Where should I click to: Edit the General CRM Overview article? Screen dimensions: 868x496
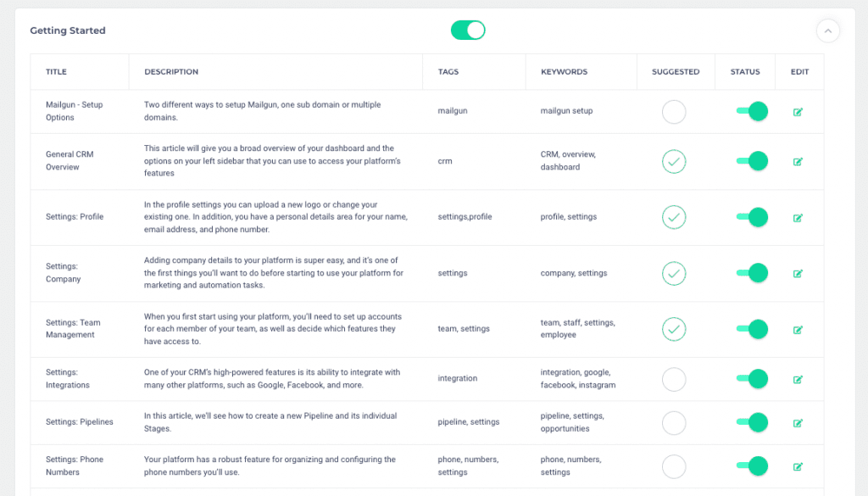tap(798, 161)
